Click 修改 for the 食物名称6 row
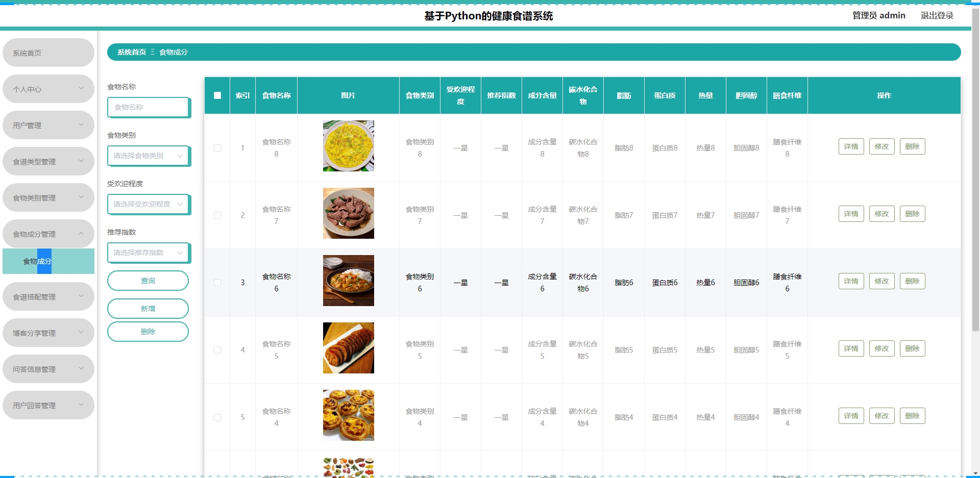Screen dimensions: 980x478 (882, 281)
